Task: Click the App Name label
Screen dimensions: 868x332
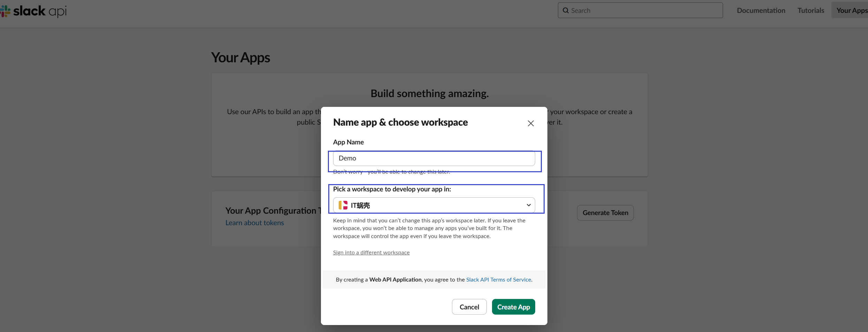Action: (348, 142)
